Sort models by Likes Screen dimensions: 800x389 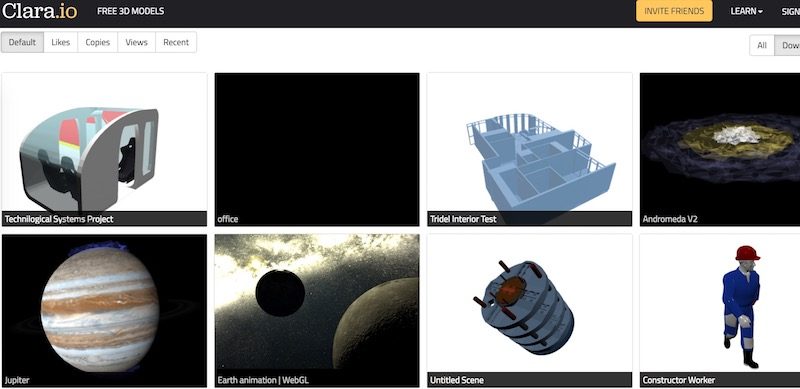pyautogui.click(x=61, y=42)
